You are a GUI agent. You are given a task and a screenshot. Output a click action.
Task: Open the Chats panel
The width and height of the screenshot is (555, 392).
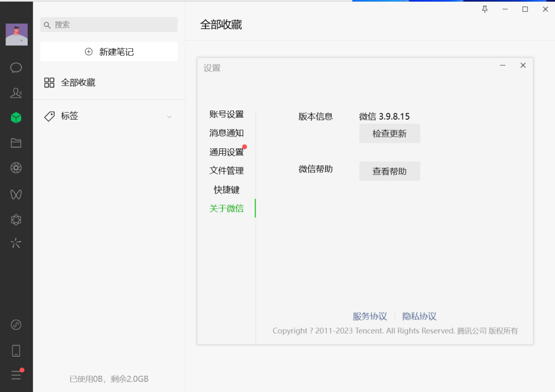point(16,67)
